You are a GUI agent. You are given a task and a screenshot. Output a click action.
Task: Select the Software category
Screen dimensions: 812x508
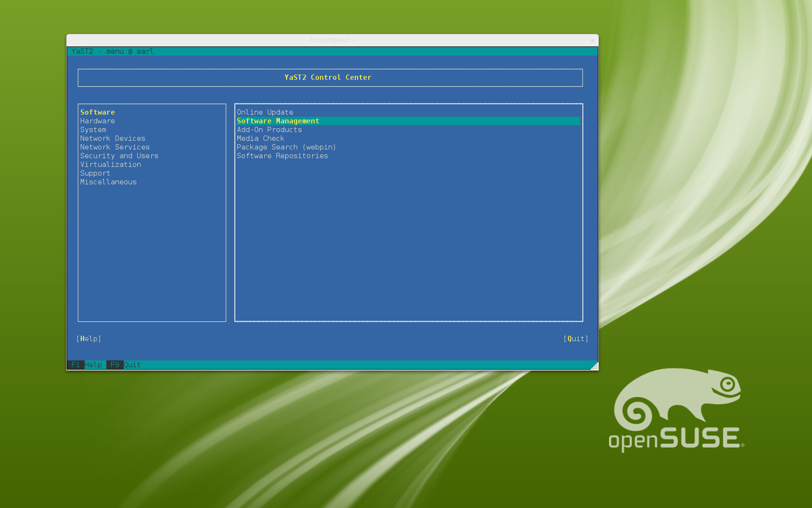coord(98,112)
